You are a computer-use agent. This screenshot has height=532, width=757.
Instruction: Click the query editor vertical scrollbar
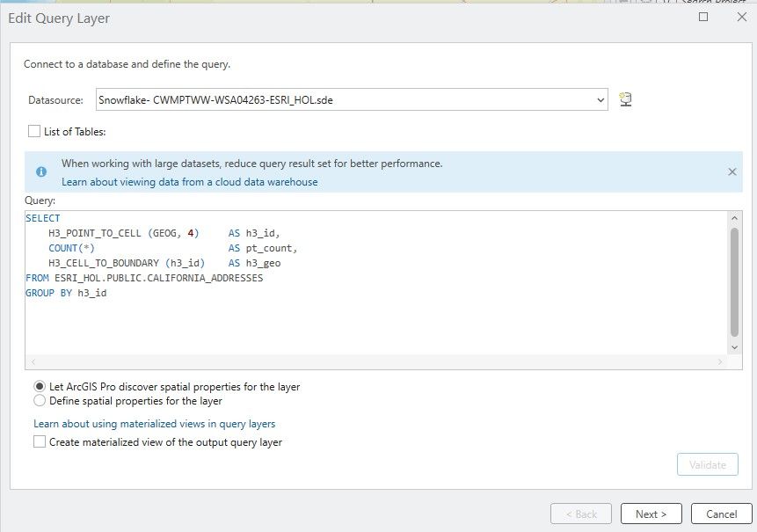coord(735,281)
